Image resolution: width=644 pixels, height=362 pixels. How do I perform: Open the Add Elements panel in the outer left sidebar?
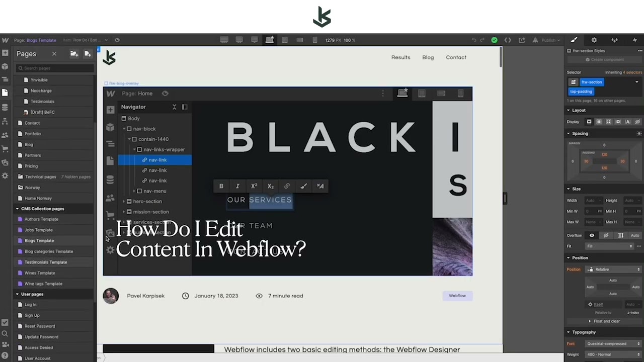click(x=5, y=53)
